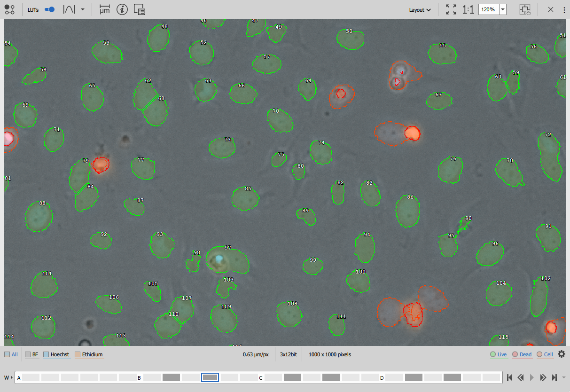Open the zoom percentage dropdown arrow
This screenshot has width=570, height=392.
503,9
